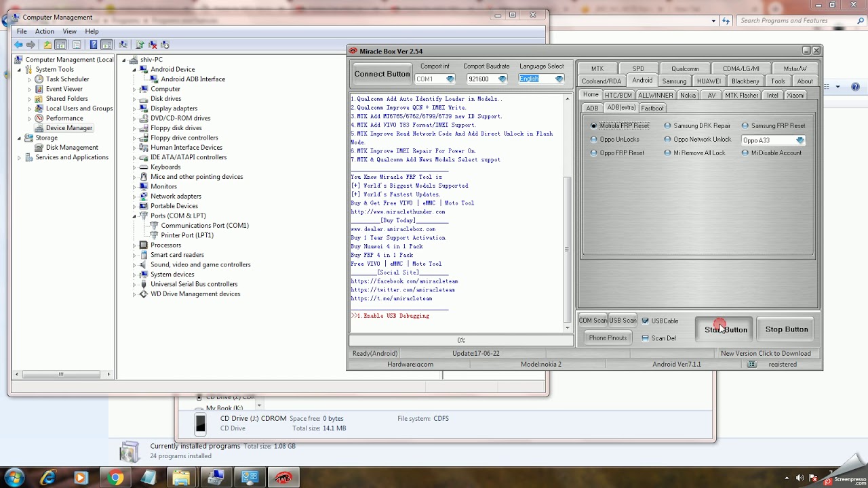This screenshot has width=868, height=488.
Task: Expand the Display adapters tree node
Action: 134,108
